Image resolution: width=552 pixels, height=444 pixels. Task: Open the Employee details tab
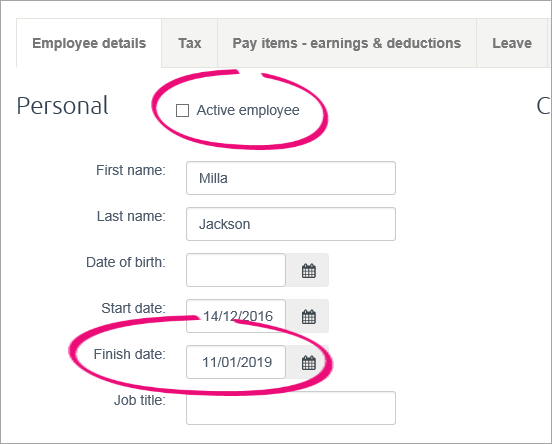[89, 43]
